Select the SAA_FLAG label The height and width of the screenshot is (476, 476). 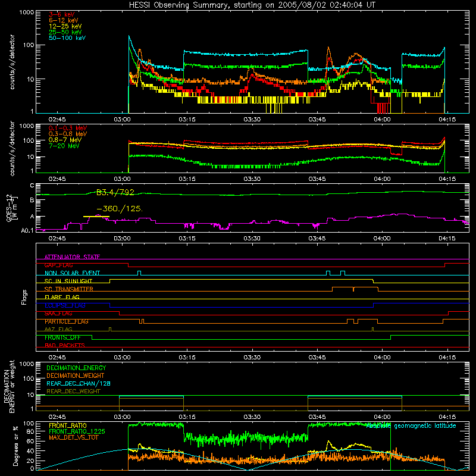click(x=58, y=314)
